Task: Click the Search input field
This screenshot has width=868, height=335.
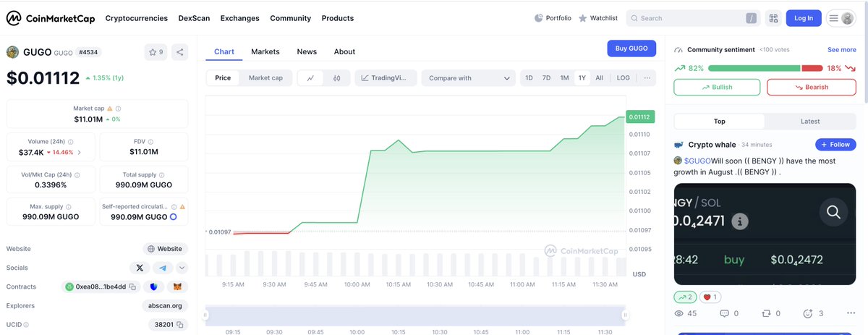Action: [x=693, y=18]
